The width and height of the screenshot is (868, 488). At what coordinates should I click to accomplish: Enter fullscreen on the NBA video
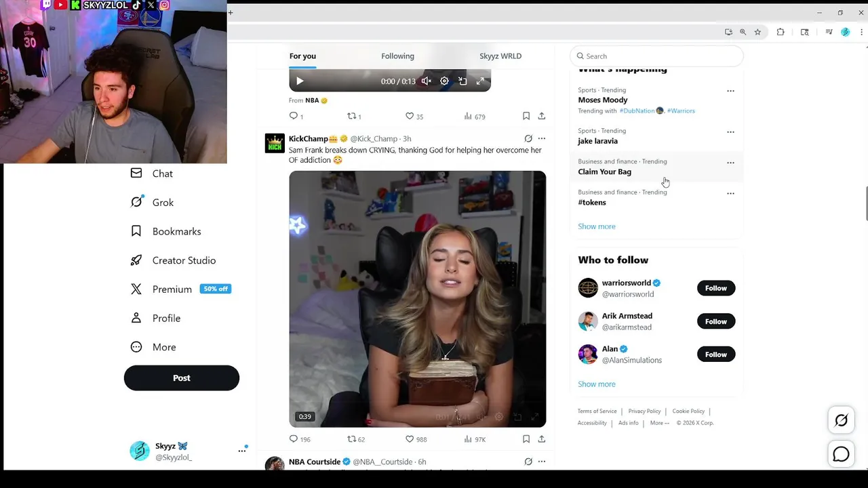click(480, 81)
